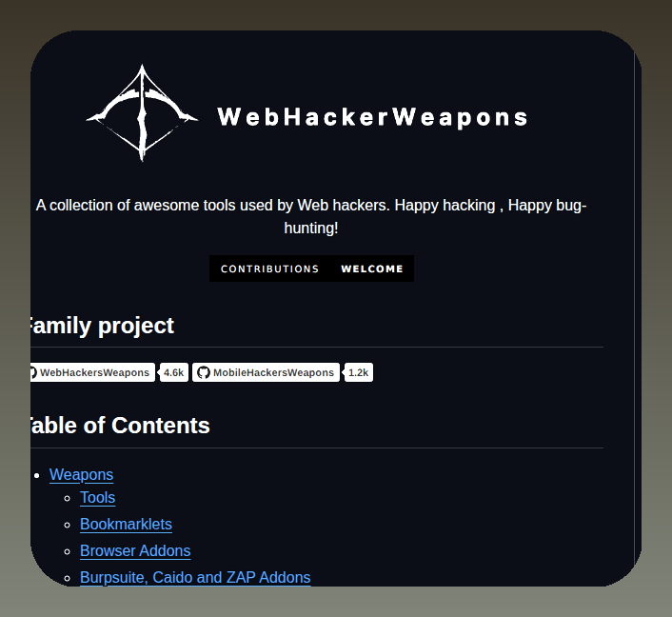This screenshot has height=617, width=672.
Task: Go to the Bookmarklets link
Action: pyautogui.click(x=126, y=525)
